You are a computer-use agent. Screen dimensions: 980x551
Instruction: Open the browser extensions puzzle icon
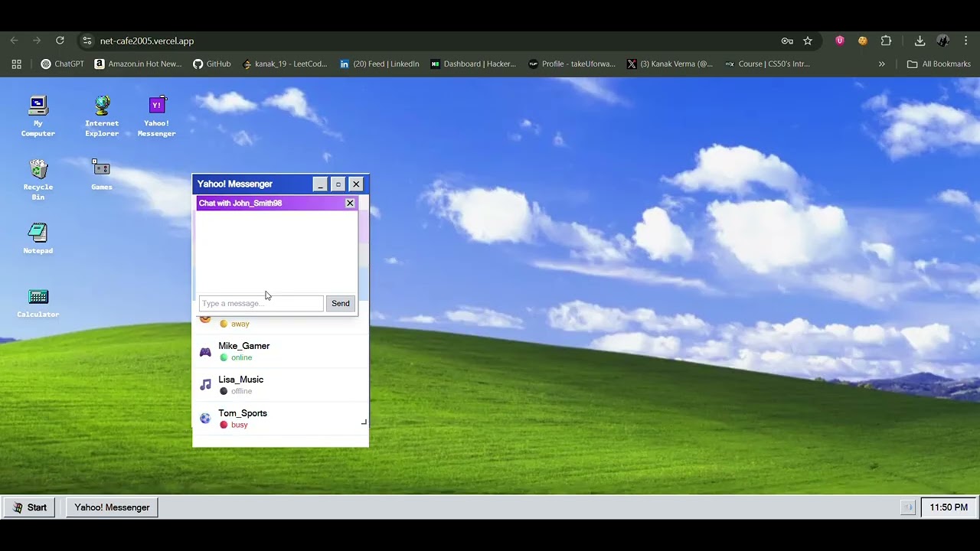coord(886,41)
